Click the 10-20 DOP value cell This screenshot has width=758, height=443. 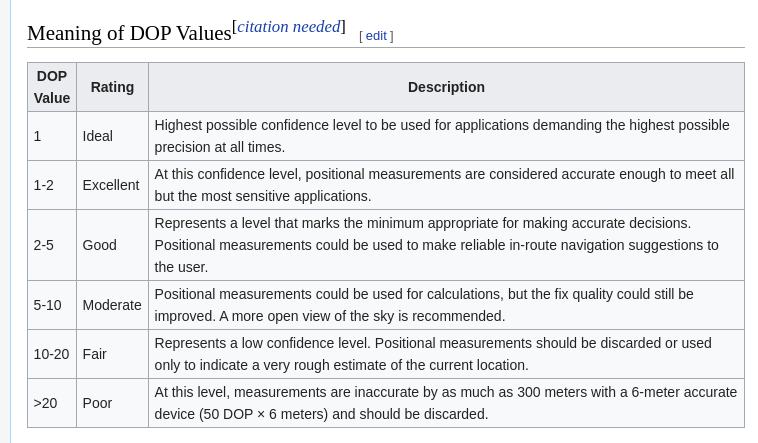[x=51, y=354]
